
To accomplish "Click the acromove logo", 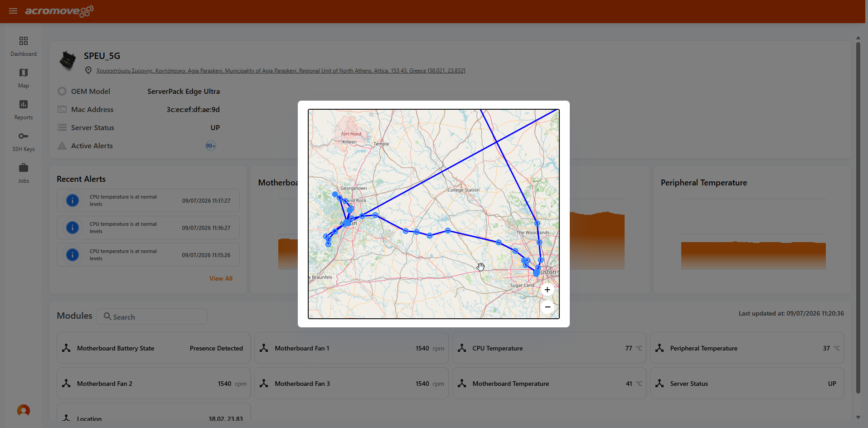I will [59, 11].
